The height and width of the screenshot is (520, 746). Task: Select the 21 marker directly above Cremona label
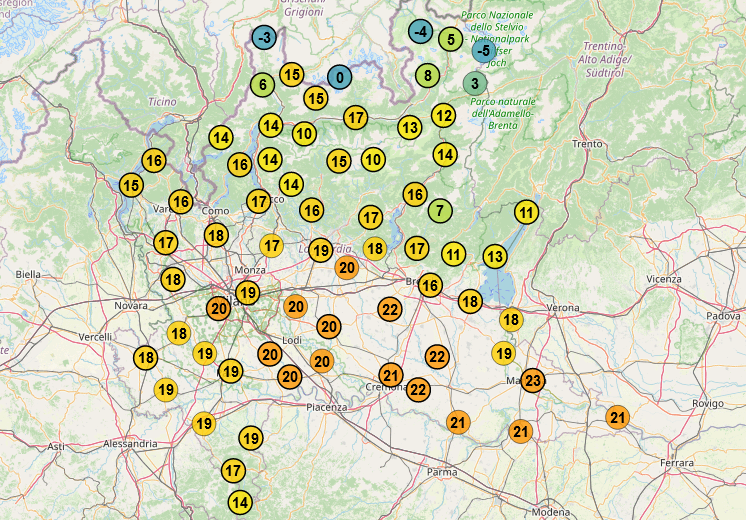[x=391, y=375]
